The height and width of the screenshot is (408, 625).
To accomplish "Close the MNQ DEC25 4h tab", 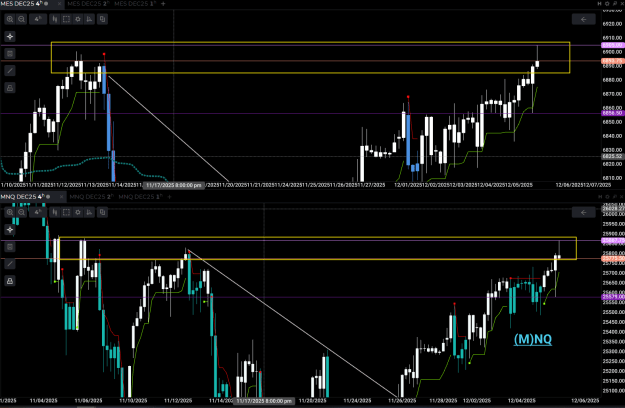I will pyautogui.click(x=61, y=196).
